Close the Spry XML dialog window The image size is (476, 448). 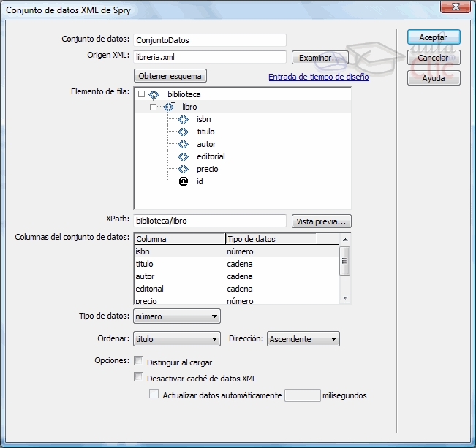coord(456,7)
